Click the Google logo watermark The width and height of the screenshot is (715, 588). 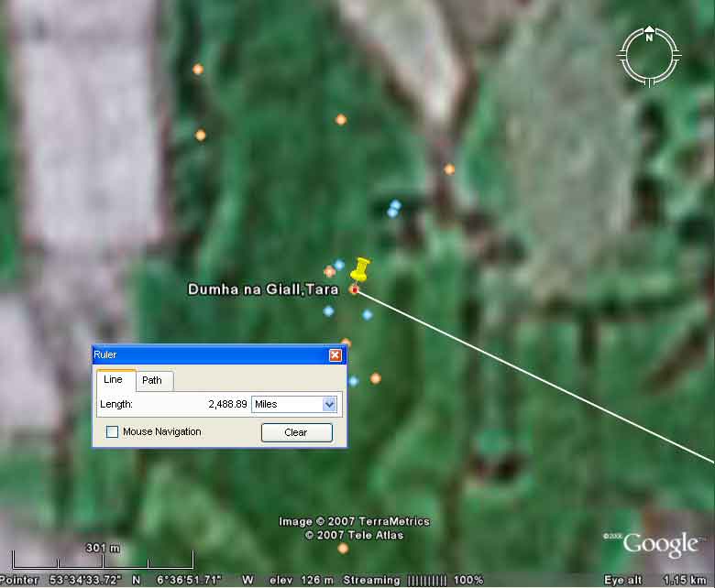point(659,543)
